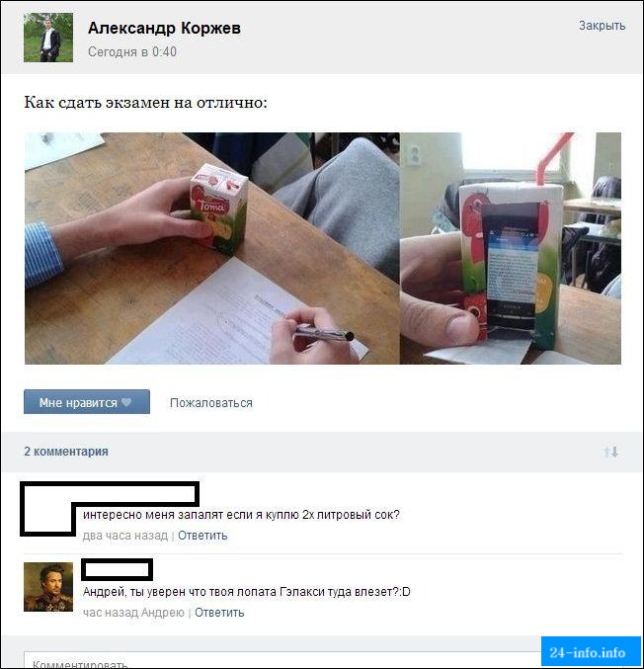Click the Закрыть close link
Image resolution: width=644 pixels, height=669 pixels.
(602, 26)
